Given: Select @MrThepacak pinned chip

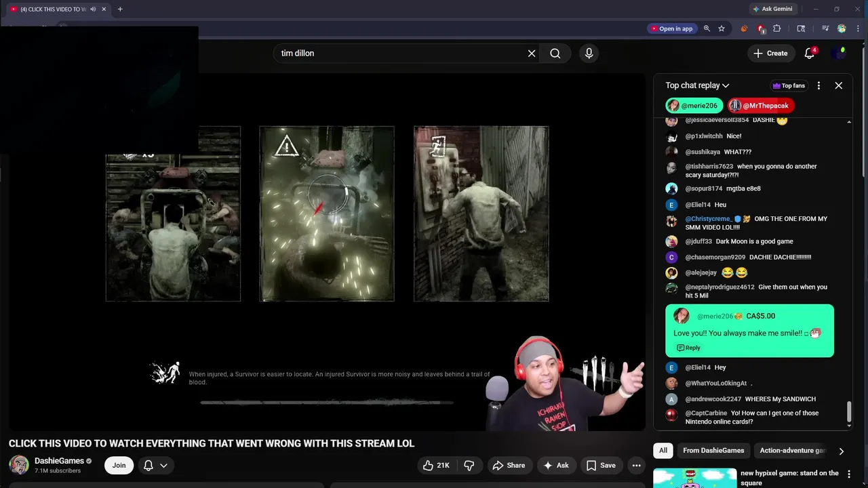Looking at the screenshot, I should 760,106.
